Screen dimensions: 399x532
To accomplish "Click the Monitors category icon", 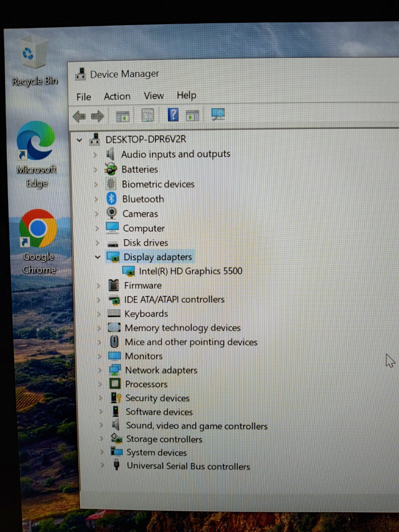I will [x=114, y=356].
